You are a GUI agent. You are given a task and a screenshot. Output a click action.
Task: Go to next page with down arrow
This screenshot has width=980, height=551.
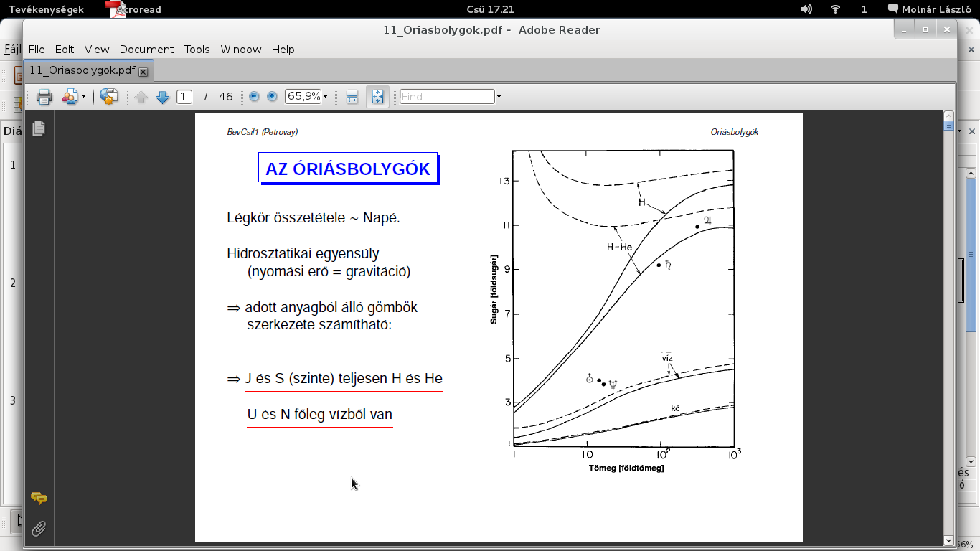(163, 97)
